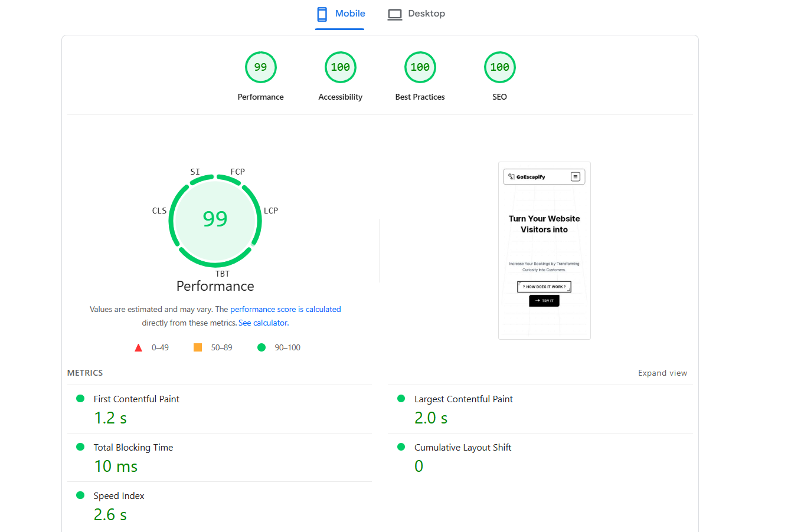Expand the Largest Contentful Paint metric
The width and height of the screenshot is (791, 532).
[463, 399]
